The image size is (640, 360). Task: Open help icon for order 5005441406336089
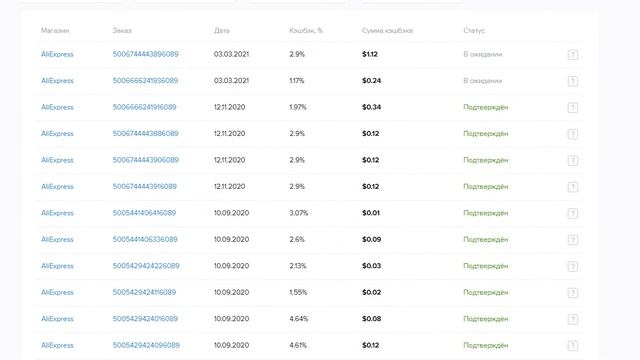click(573, 240)
